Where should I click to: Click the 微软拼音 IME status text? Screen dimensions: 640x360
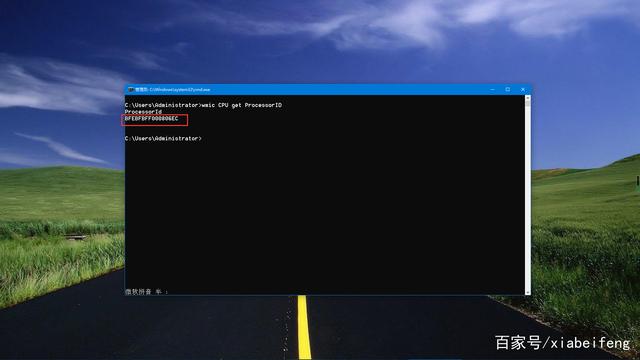(138, 291)
